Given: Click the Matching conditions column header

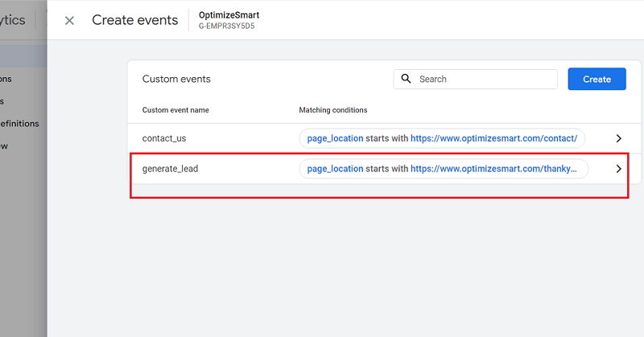Looking at the screenshot, I should coord(333,110).
